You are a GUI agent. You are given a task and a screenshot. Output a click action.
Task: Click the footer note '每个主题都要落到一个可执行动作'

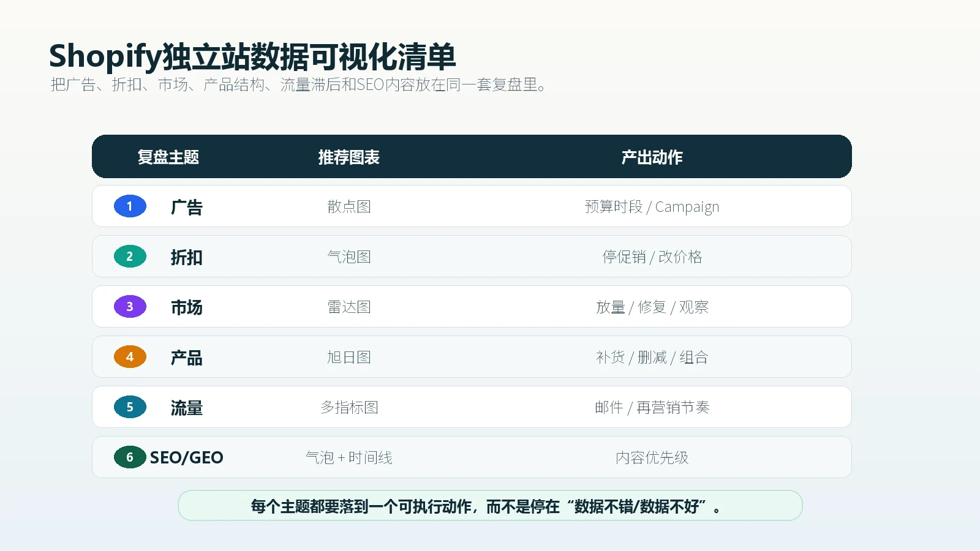coord(490,506)
